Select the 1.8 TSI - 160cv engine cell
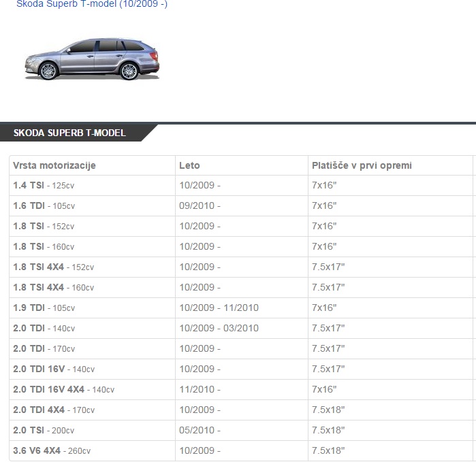 (93, 246)
